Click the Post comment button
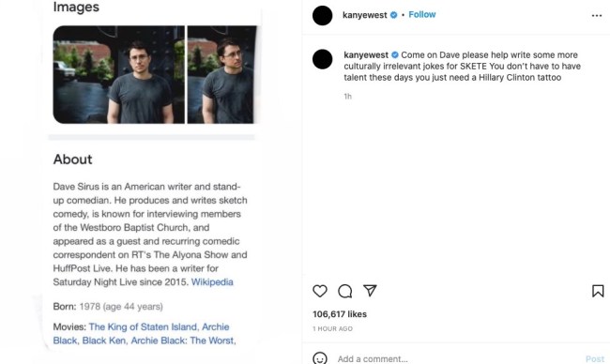 [595, 359]
